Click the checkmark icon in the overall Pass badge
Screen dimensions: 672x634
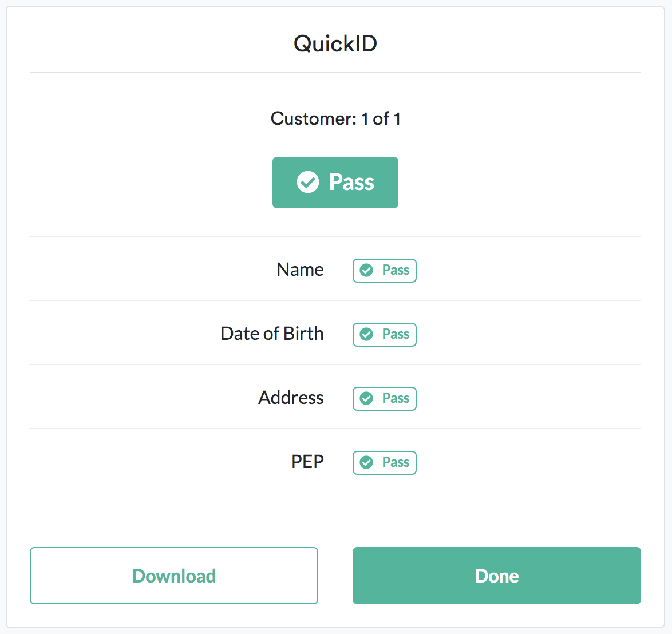pyautogui.click(x=308, y=183)
